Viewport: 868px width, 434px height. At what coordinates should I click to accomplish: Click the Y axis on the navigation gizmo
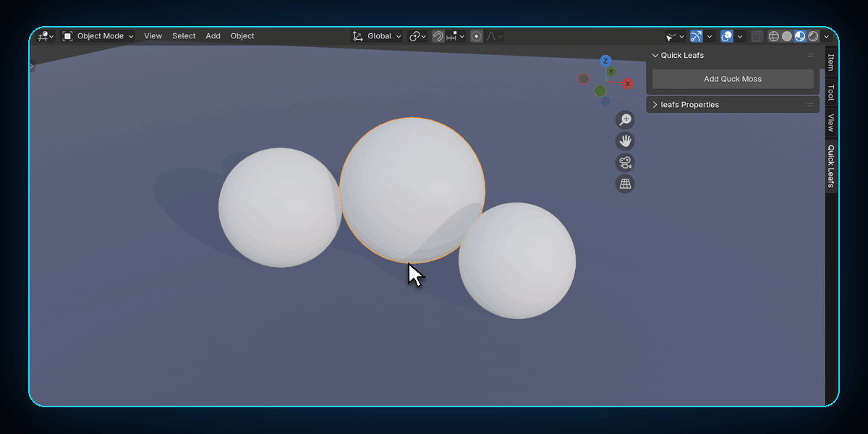tap(611, 72)
